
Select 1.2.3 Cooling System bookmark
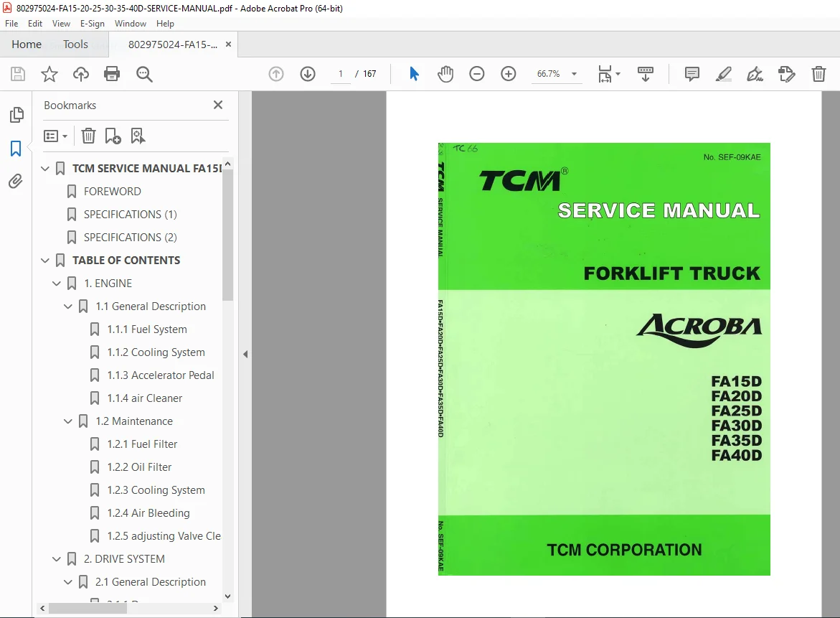(x=156, y=490)
